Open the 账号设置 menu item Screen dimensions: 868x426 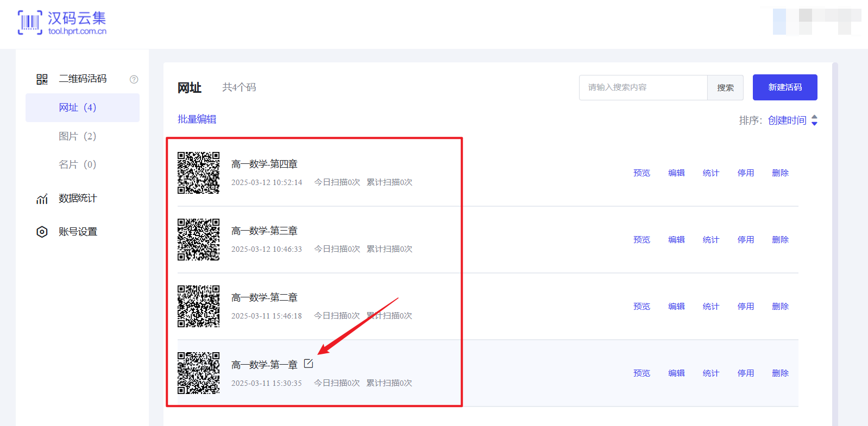click(78, 232)
